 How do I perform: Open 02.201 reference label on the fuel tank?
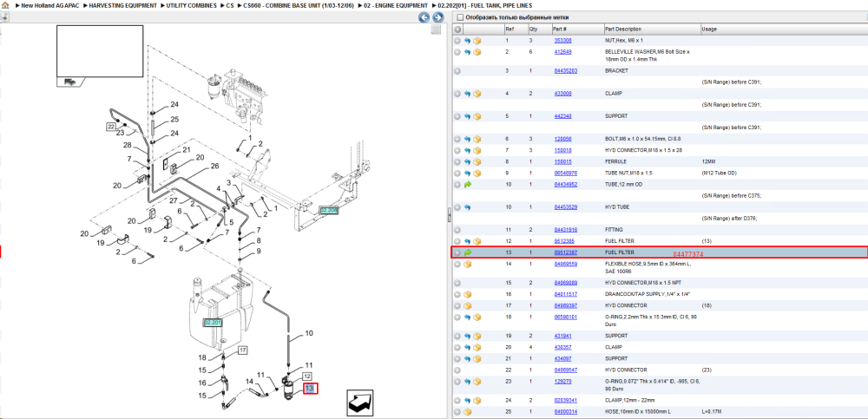(213, 322)
